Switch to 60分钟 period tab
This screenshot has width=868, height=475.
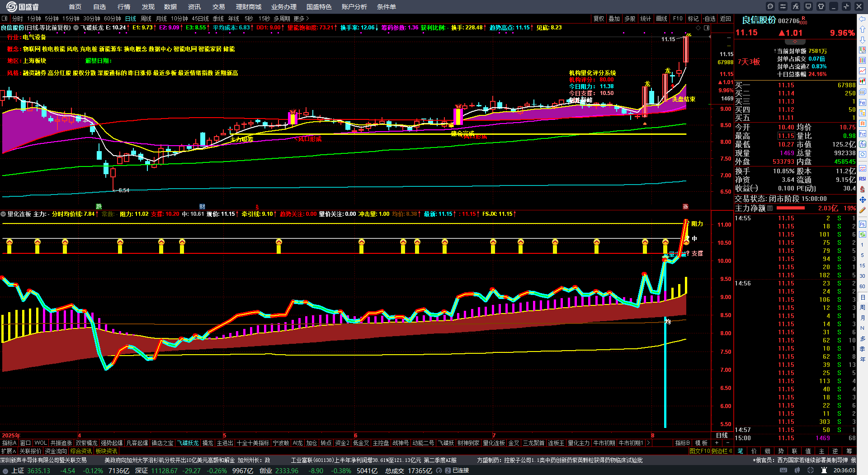point(113,19)
